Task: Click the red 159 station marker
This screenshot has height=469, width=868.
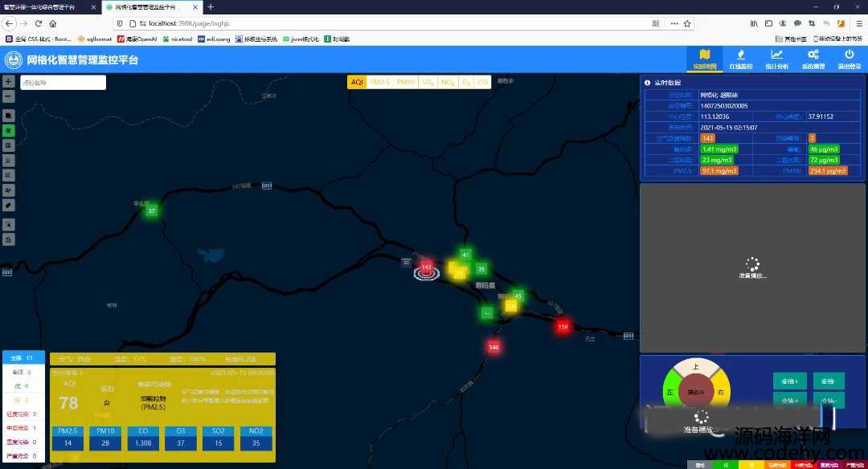Action: coord(563,326)
